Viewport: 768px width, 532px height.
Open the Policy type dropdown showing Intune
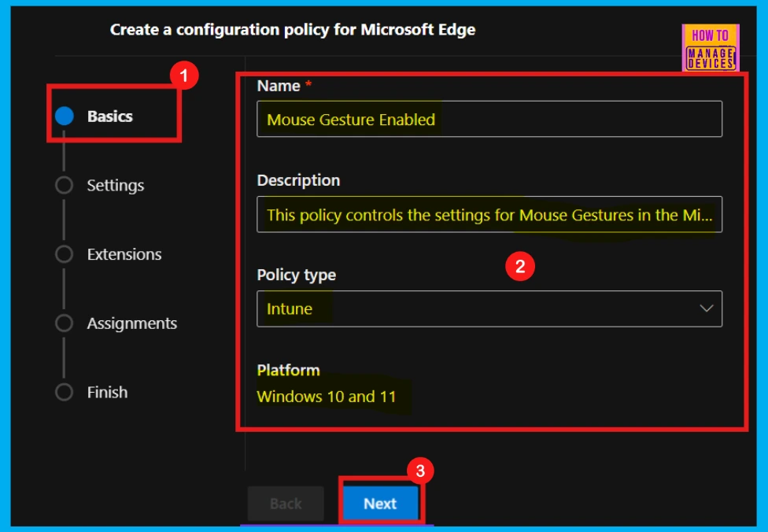coord(489,308)
